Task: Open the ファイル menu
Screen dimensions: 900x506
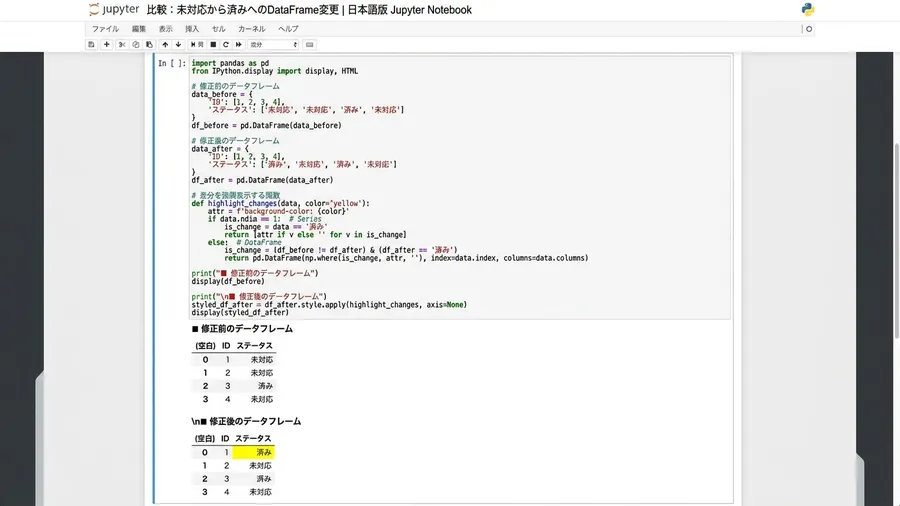Action: point(106,29)
